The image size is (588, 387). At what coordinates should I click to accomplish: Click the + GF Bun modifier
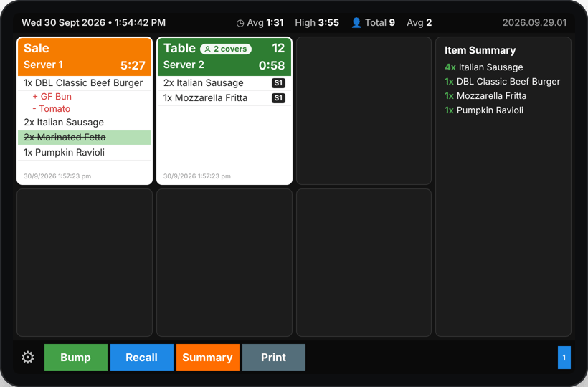[x=52, y=97]
